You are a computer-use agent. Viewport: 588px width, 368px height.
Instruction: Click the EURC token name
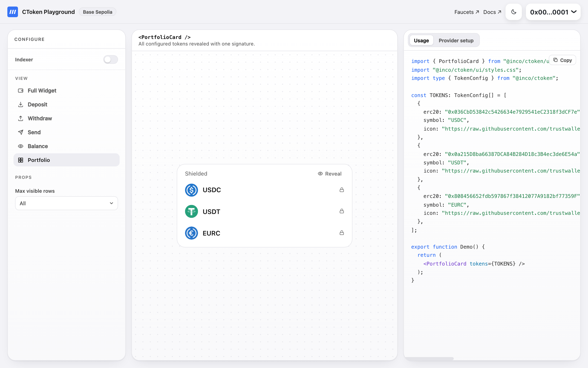212,233
